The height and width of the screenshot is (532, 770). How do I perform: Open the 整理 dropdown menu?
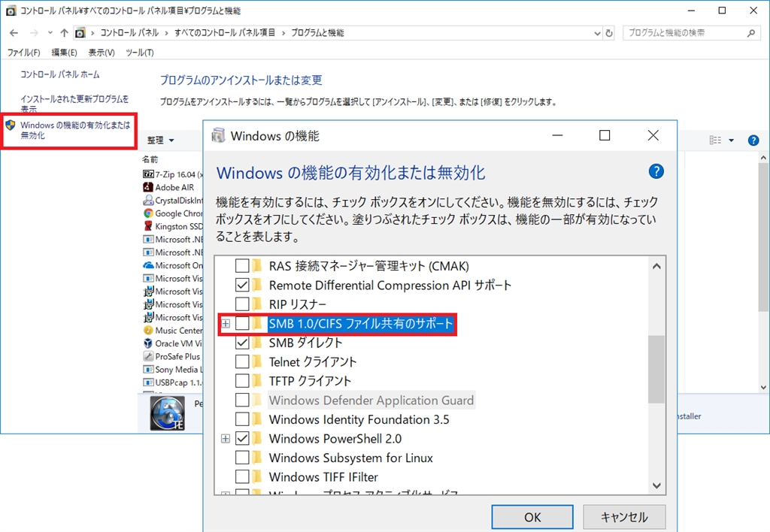161,141
